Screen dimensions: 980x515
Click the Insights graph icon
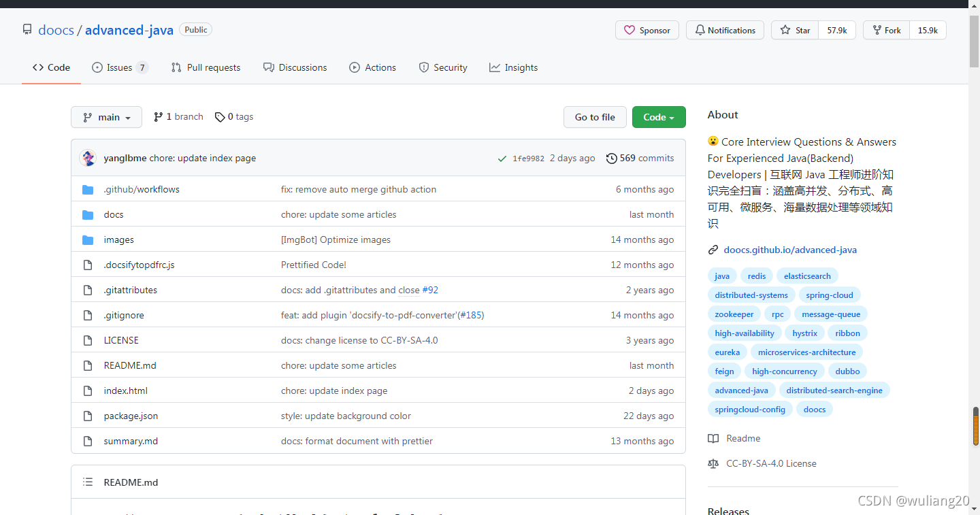(492, 67)
